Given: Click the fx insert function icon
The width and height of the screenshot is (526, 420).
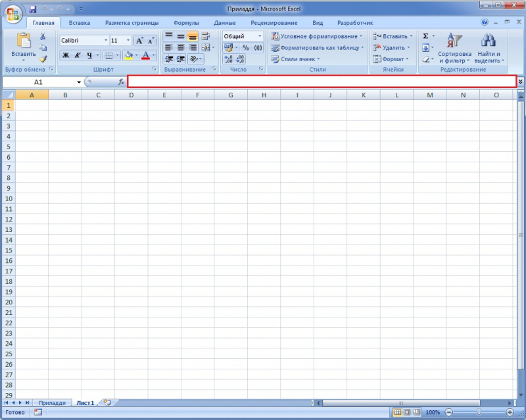Looking at the screenshot, I should 121,82.
